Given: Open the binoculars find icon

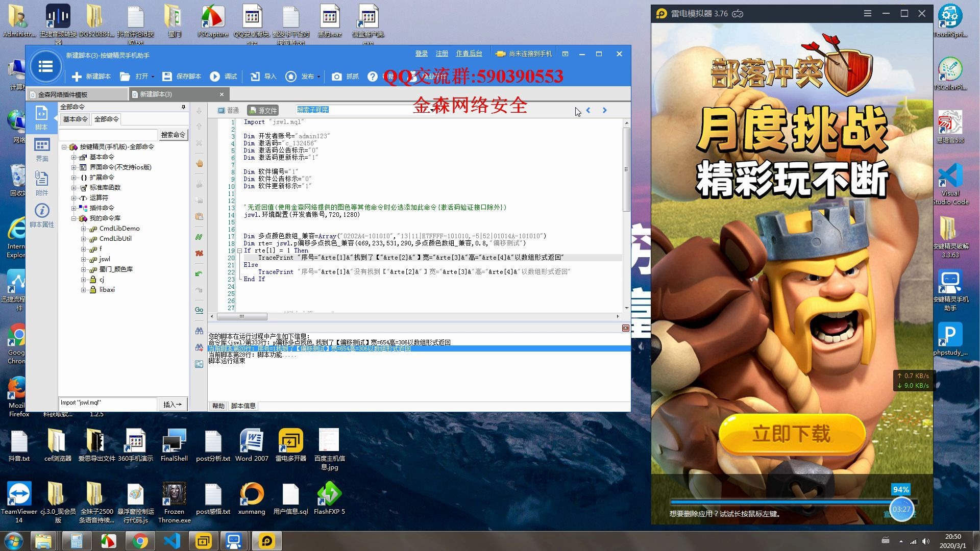Looking at the screenshot, I should 199,331.
